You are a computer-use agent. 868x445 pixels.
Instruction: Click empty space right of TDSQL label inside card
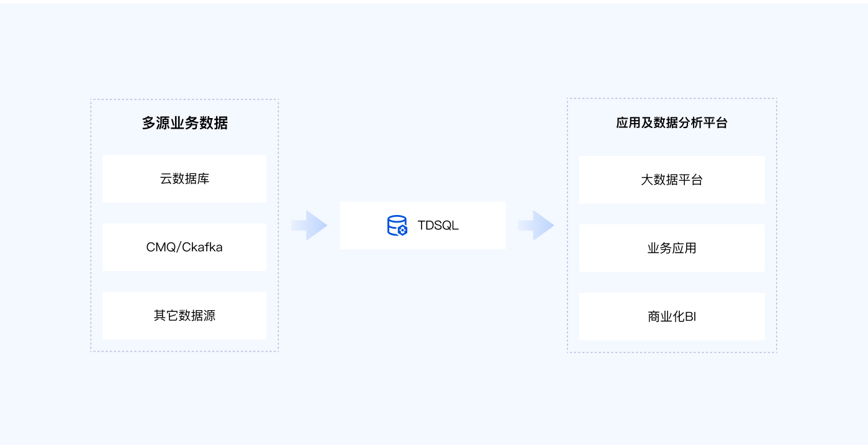click(483, 226)
